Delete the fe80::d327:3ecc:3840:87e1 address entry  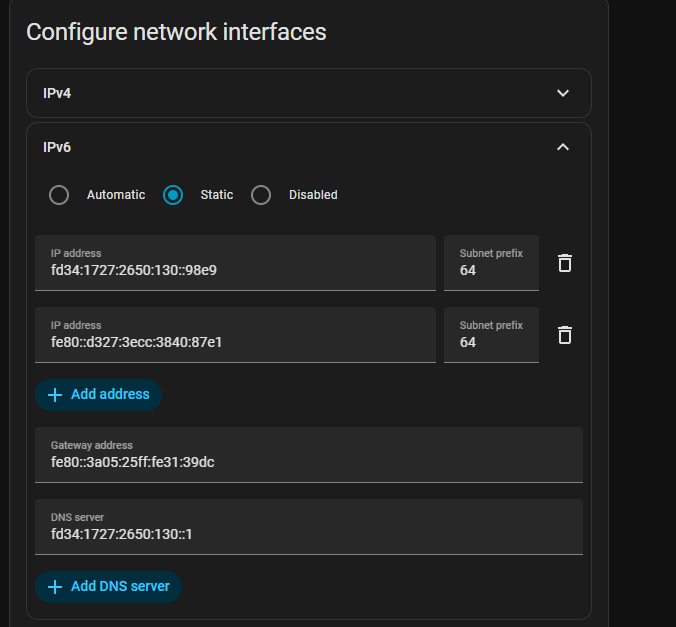(x=565, y=335)
